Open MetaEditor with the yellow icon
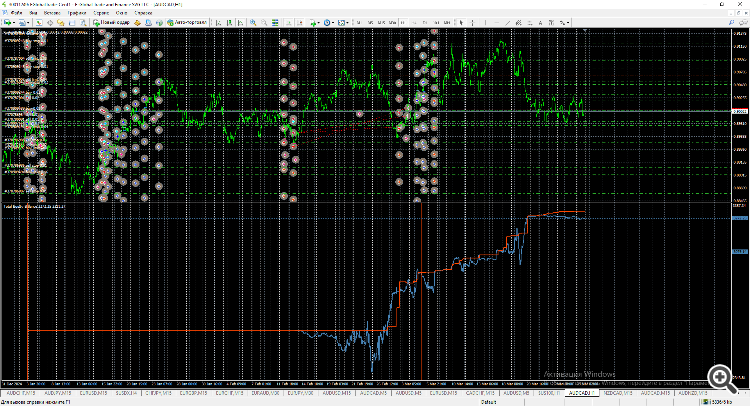Viewport: 750px width, 406px height. (x=137, y=22)
